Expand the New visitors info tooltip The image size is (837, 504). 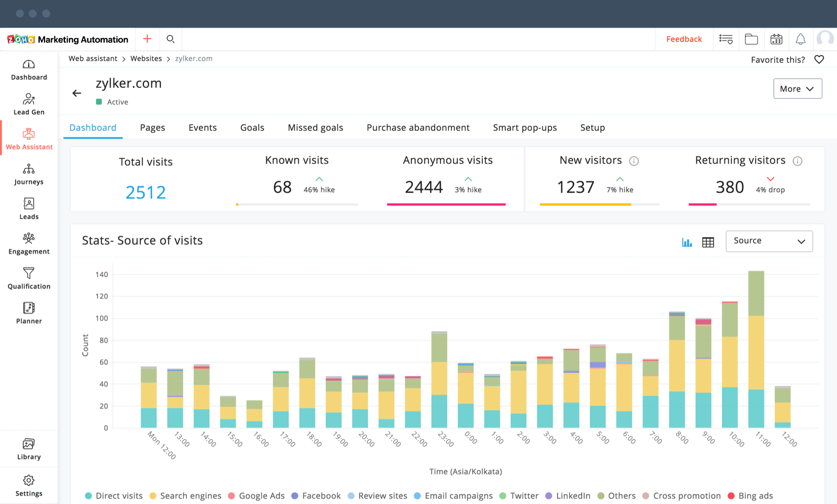[634, 161]
